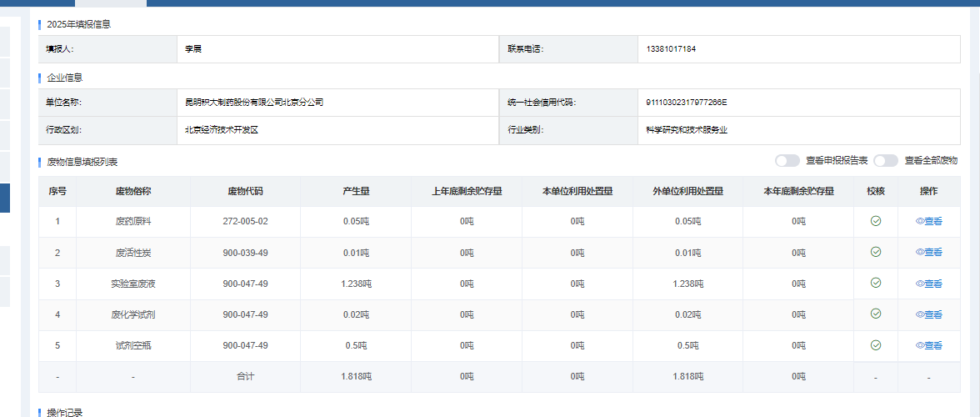Click the 校核 check icon for 废药原料
The height and width of the screenshot is (417, 980).
pos(875,221)
